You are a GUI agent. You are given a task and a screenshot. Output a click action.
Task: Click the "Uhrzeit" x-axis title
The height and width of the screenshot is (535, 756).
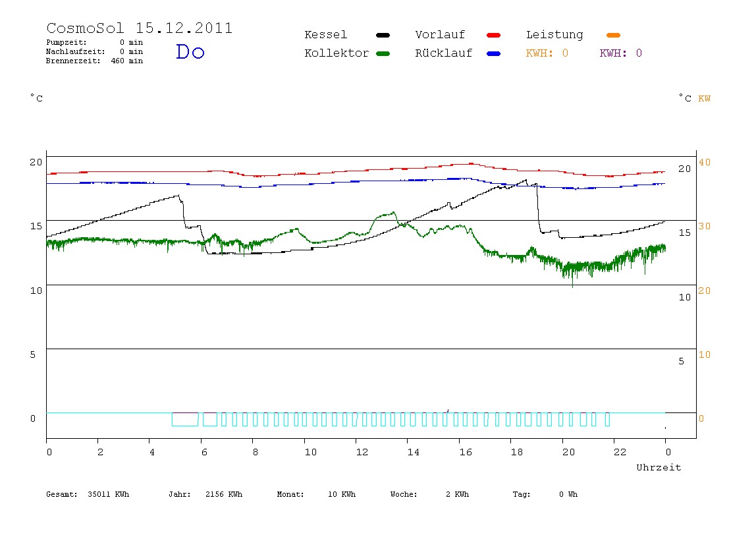pos(659,467)
